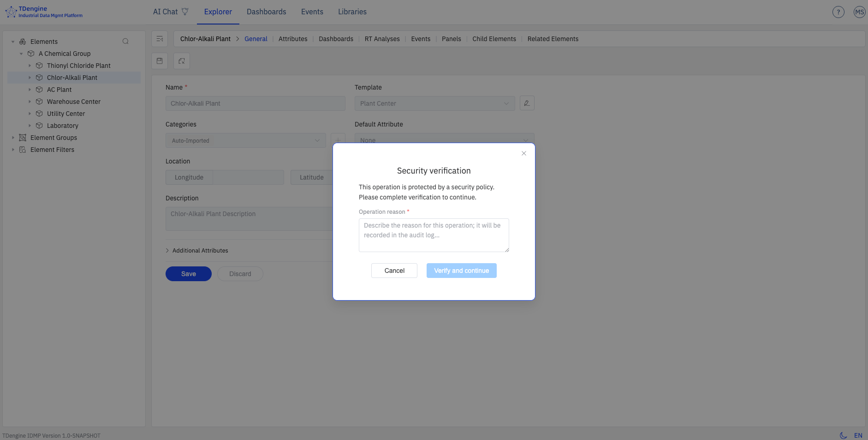
Task: Open the Template Plant Center dropdown
Action: (x=434, y=103)
